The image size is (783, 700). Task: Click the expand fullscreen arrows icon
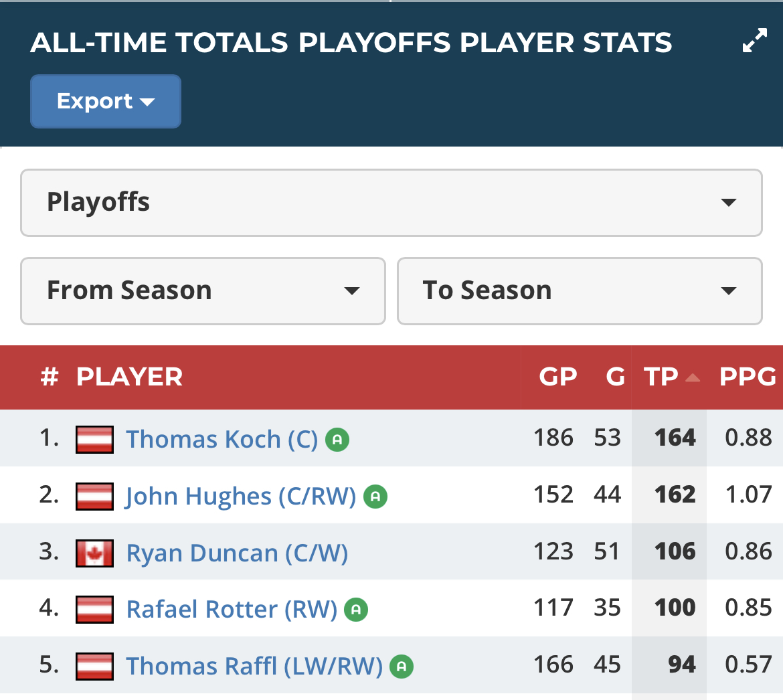(x=754, y=41)
